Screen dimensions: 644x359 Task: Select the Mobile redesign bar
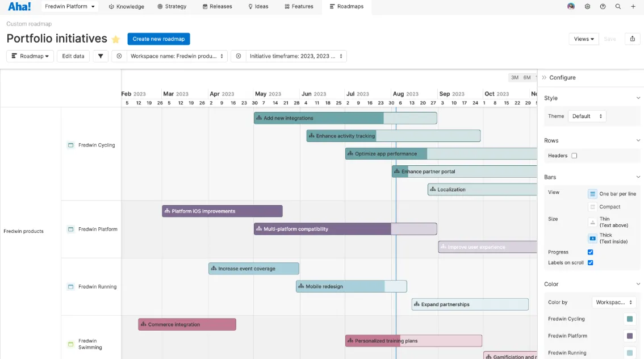click(x=352, y=286)
